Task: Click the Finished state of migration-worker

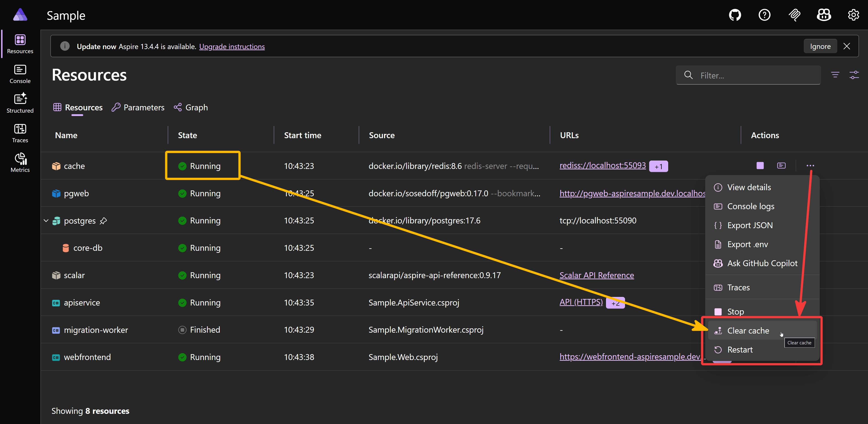Action: click(x=199, y=330)
